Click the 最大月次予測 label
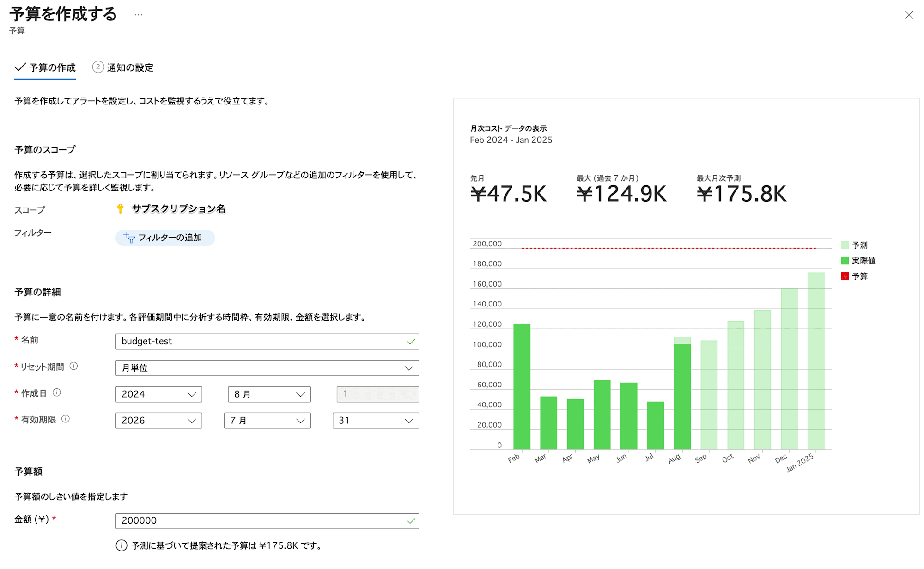This screenshot has height=569, width=924. (x=718, y=178)
